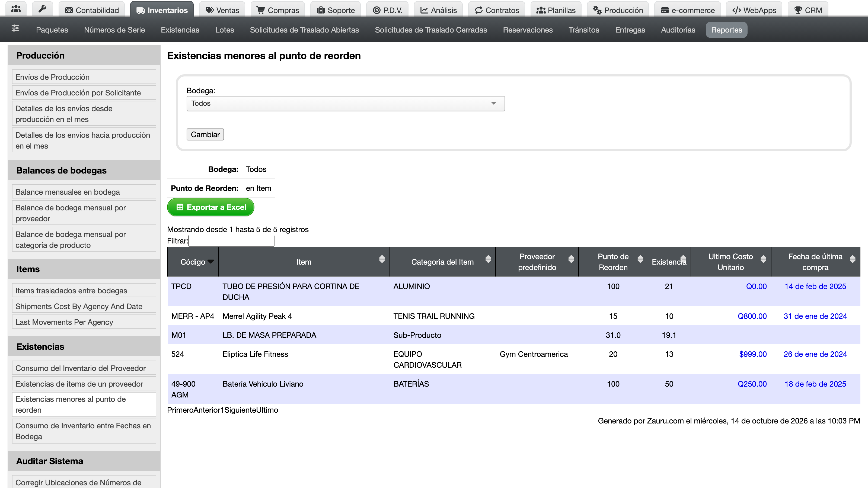This screenshot has width=868, height=488.
Task: Go to Siguiente page in pagination
Action: click(240, 410)
